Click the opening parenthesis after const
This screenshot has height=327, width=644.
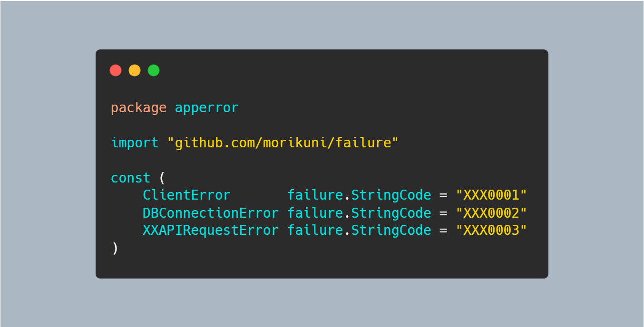point(163,178)
